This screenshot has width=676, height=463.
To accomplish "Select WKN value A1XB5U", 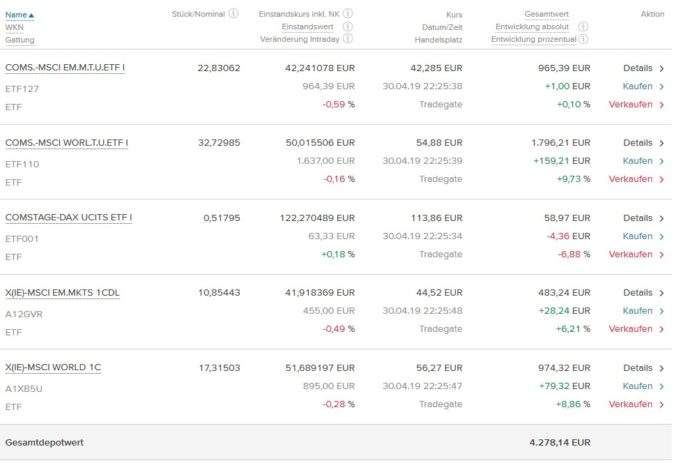I will [24, 389].
